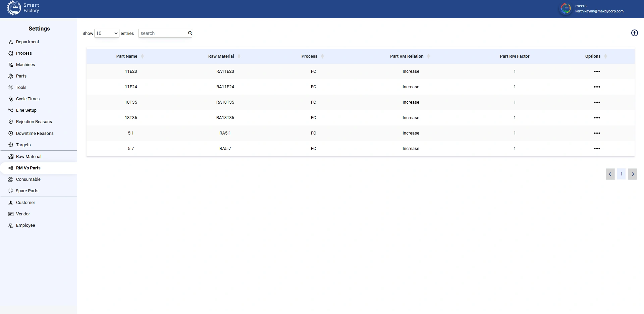This screenshot has width=644, height=314.
Task: Go to next page arrow
Action: coord(633,174)
